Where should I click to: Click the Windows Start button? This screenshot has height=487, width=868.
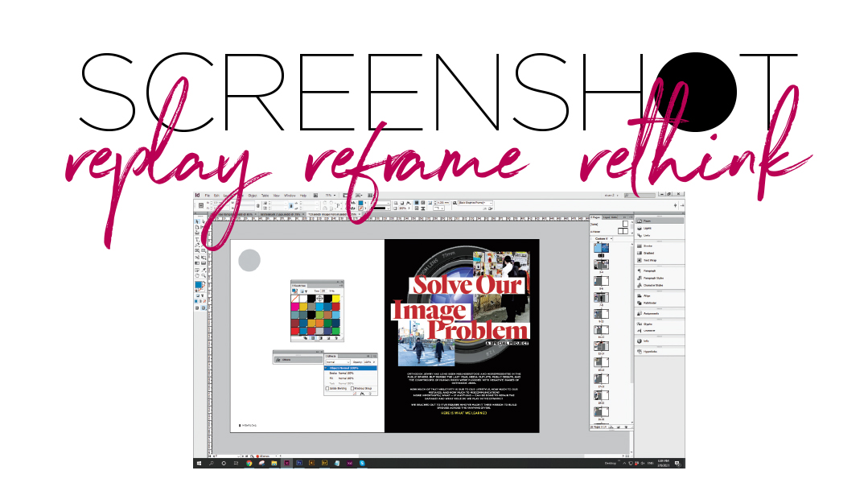199,463
